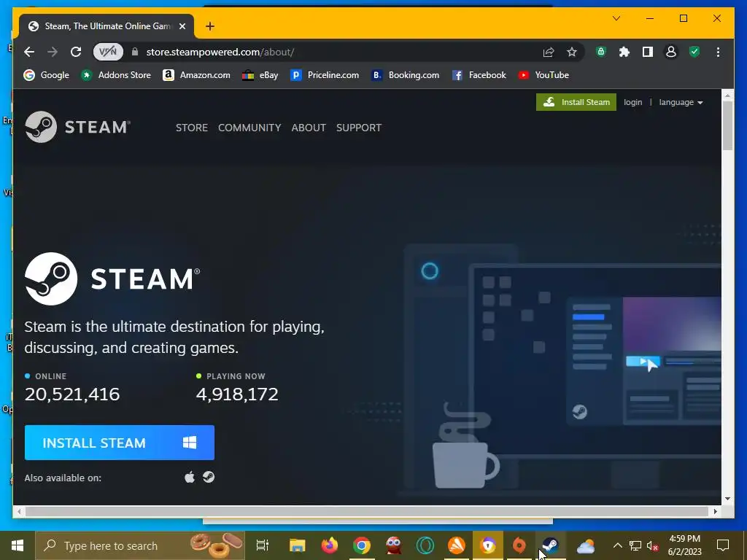
Task: Click the login link
Action: tap(632, 102)
